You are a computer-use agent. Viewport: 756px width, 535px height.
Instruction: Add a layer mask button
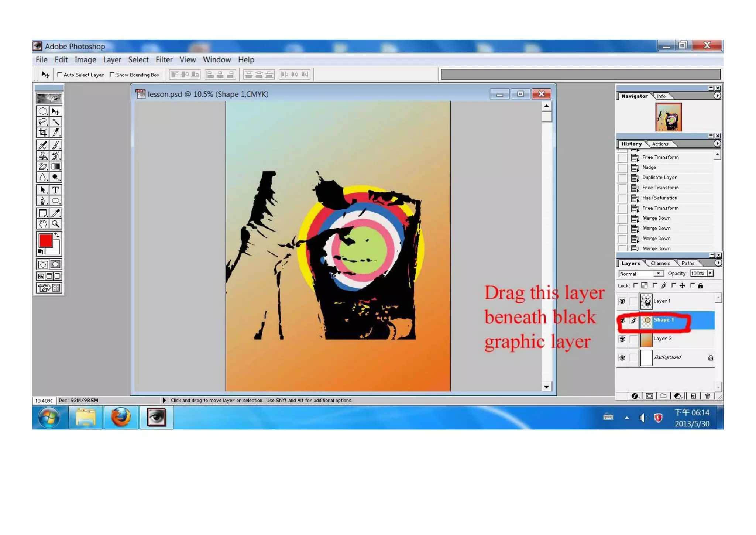(649, 396)
